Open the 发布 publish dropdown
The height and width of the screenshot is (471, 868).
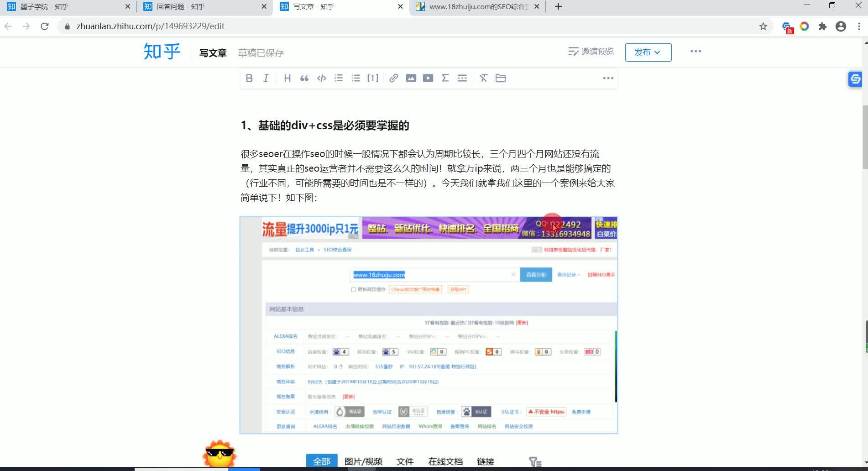click(x=648, y=52)
